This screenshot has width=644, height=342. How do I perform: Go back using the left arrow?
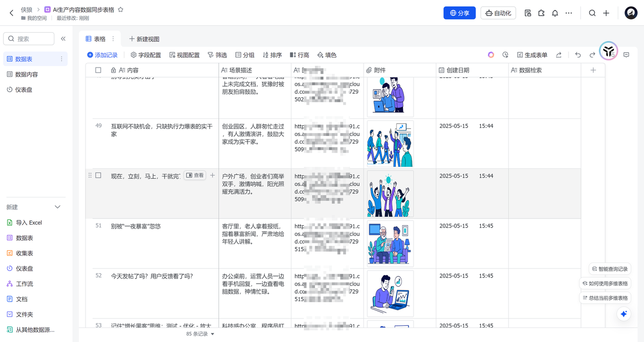pos(12,13)
